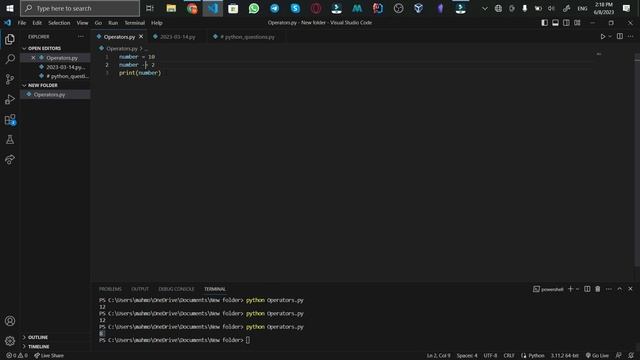Open Extensions view
Viewport: 640px width, 360px height.
click(x=10, y=120)
